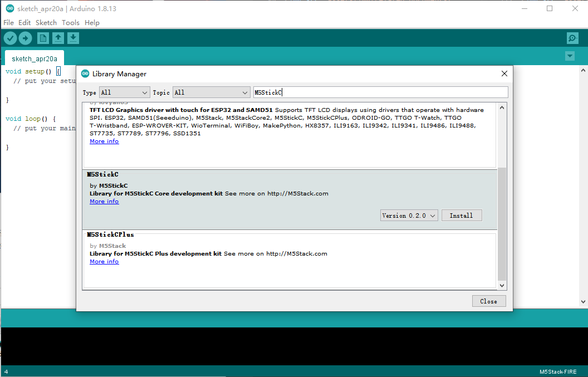Click the line number 4 in status bar
588x377 pixels.
[x=6, y=372]
